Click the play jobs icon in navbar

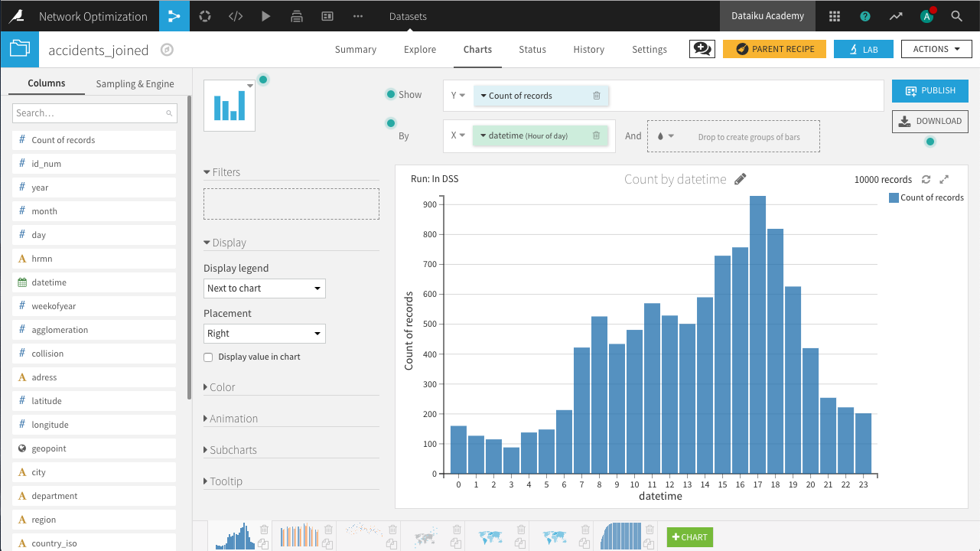coord(266,16)
